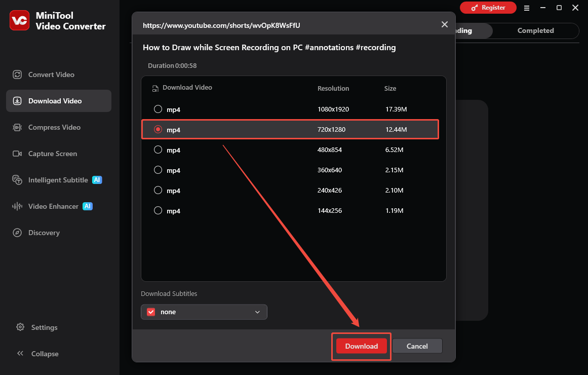Click the 240x426 resolution value
588x375 pixels.
pos(330,191)
